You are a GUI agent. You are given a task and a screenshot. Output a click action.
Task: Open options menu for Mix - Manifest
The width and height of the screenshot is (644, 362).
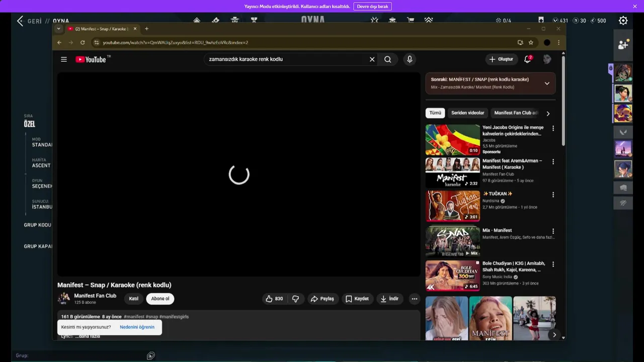click(553, 231)
